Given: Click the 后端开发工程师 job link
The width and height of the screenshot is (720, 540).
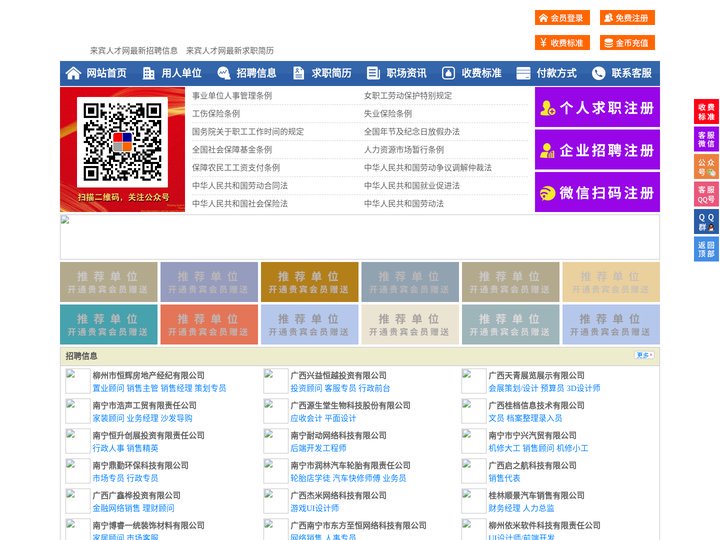Looking at the screenshot, I should [318, 448].
